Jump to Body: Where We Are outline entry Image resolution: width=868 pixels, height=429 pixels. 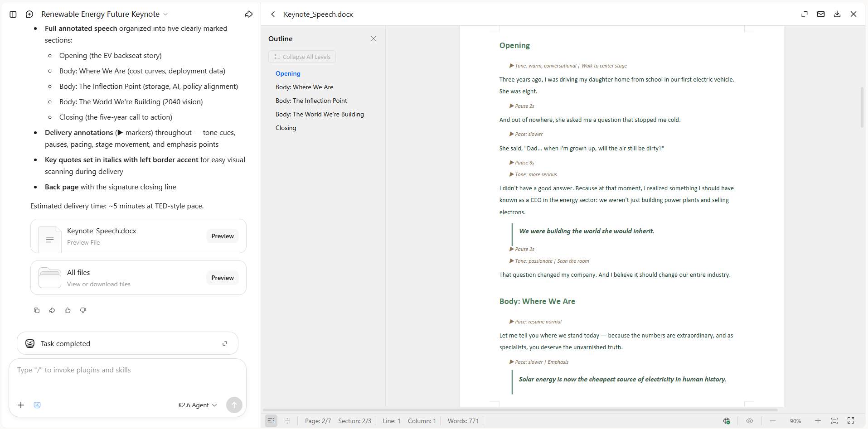click(304, 87)
